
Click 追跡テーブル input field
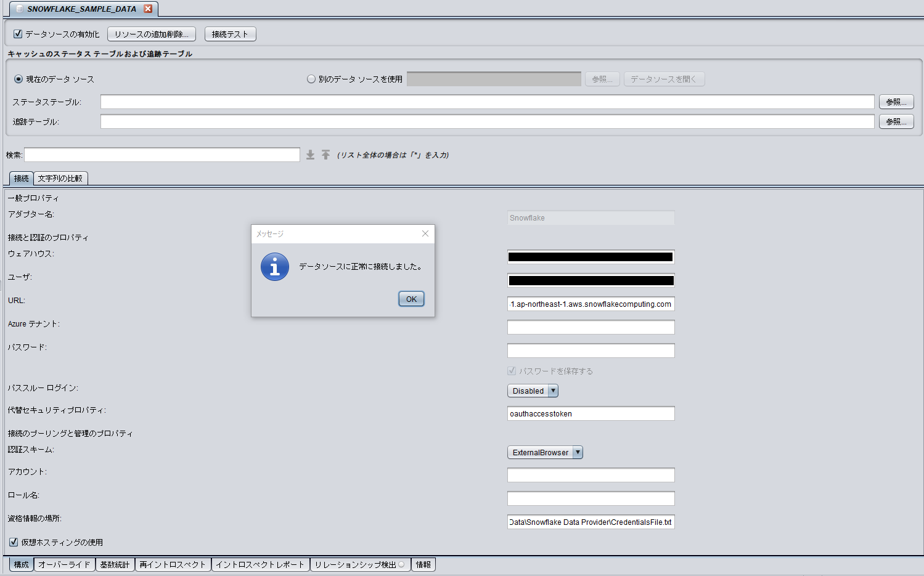click(488, 121)
